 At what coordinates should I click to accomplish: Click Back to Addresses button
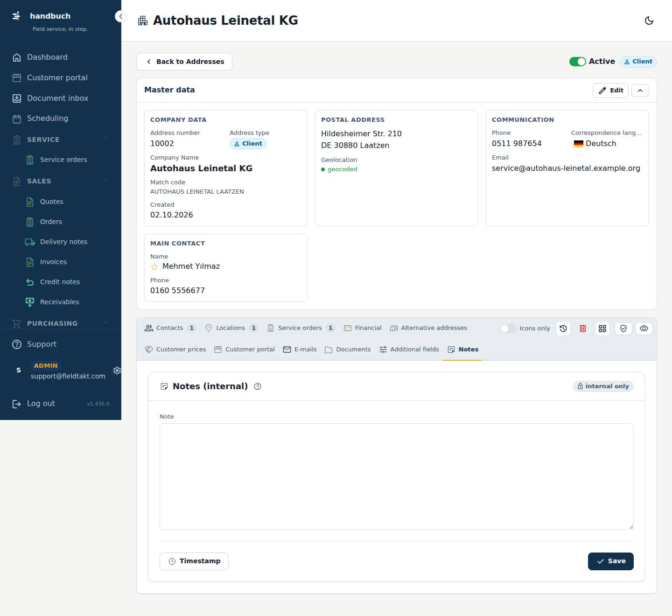[x=184, y=62]
